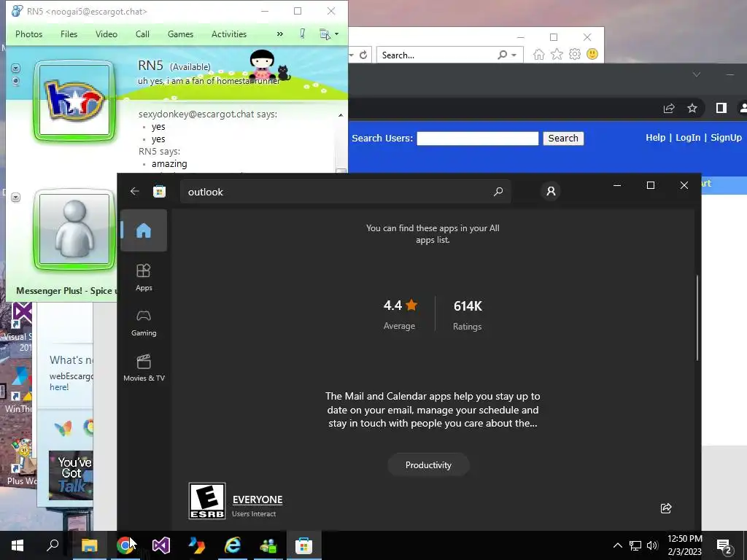This screenshot has height=560, width=747.
Task: Click the homestar runner contact picture
Action: point(74,101)
